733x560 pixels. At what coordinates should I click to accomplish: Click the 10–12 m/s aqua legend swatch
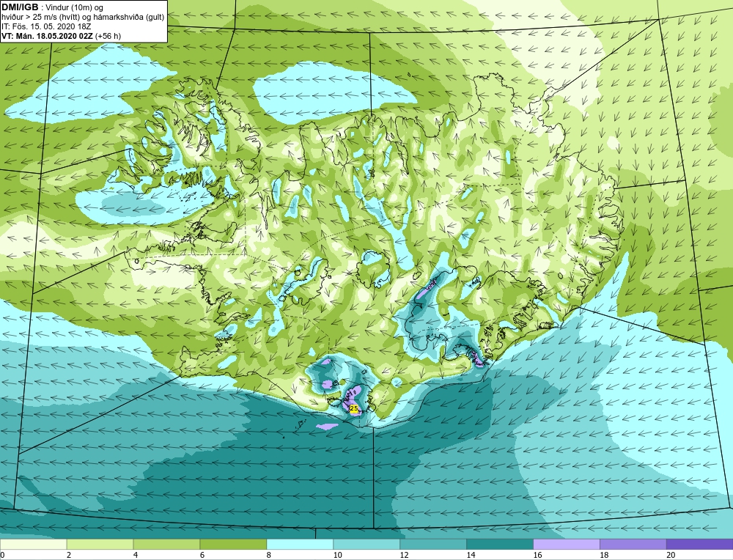click(x=366, y=545)
